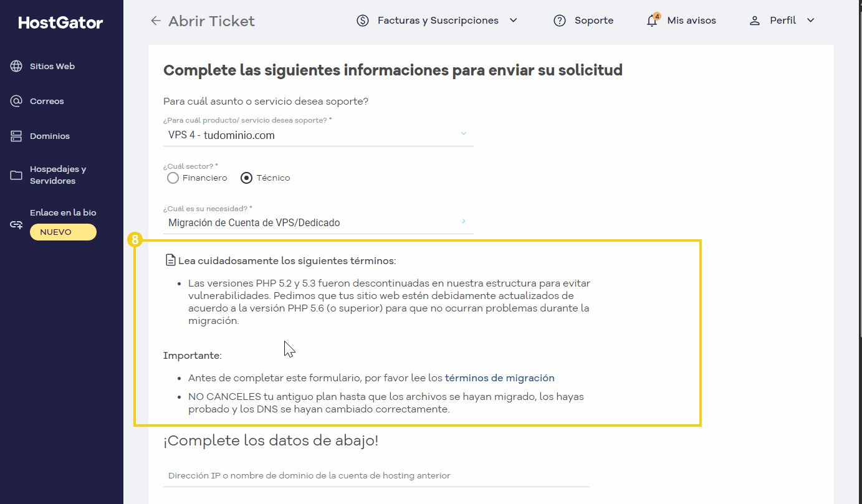Open Mis avisos notifications
This screenshot has width=862, height=504.
pos(691,21)
